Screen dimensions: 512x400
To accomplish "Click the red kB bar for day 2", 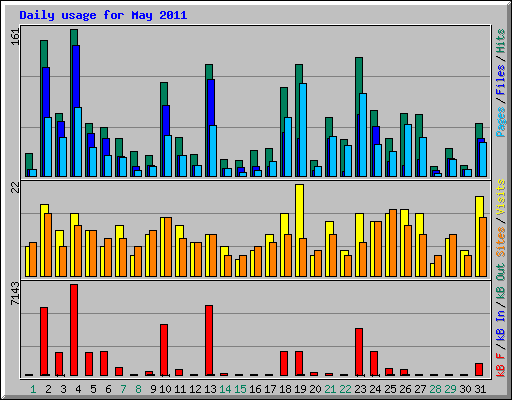I will point(44,341).
